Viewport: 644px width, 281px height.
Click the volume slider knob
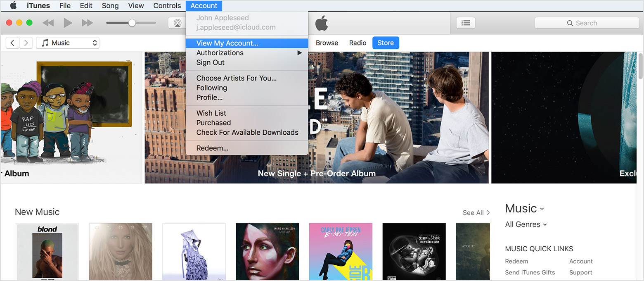pos(132,23)
